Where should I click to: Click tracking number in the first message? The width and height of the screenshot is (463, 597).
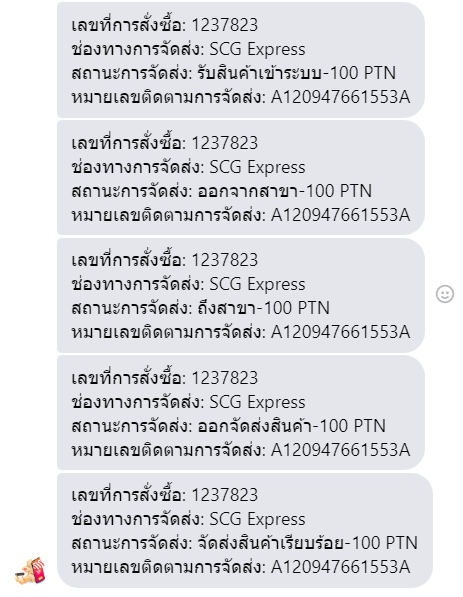click(x=340, y=97)
